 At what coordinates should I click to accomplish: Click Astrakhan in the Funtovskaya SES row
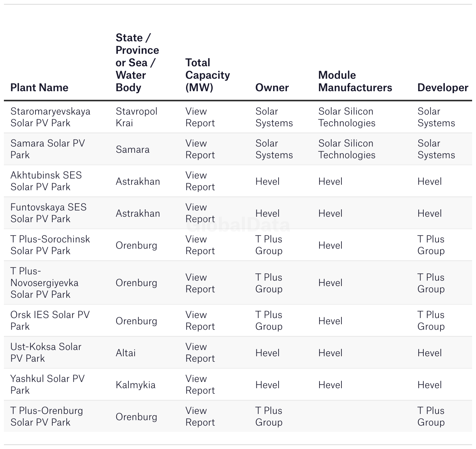[x=138, y=213]
